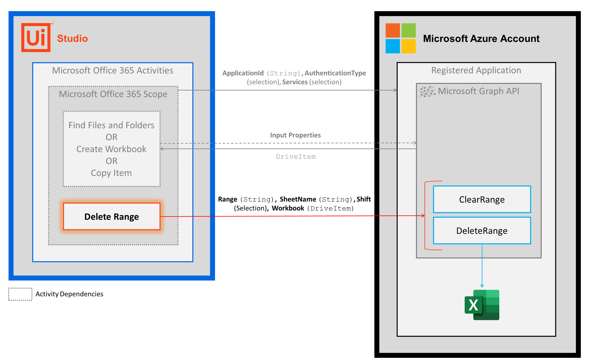Select the Delete Range activity box
591x364 pixels.
[x=112, y=217]
